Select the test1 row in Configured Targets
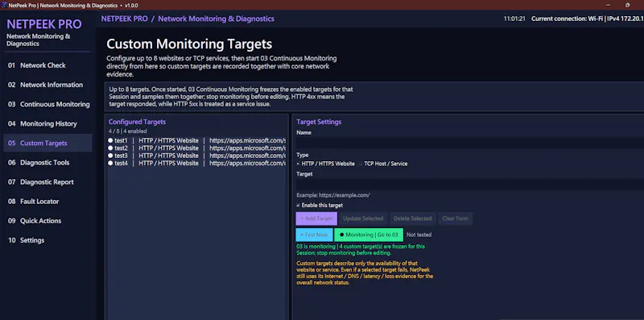 (x=196, y=141)
